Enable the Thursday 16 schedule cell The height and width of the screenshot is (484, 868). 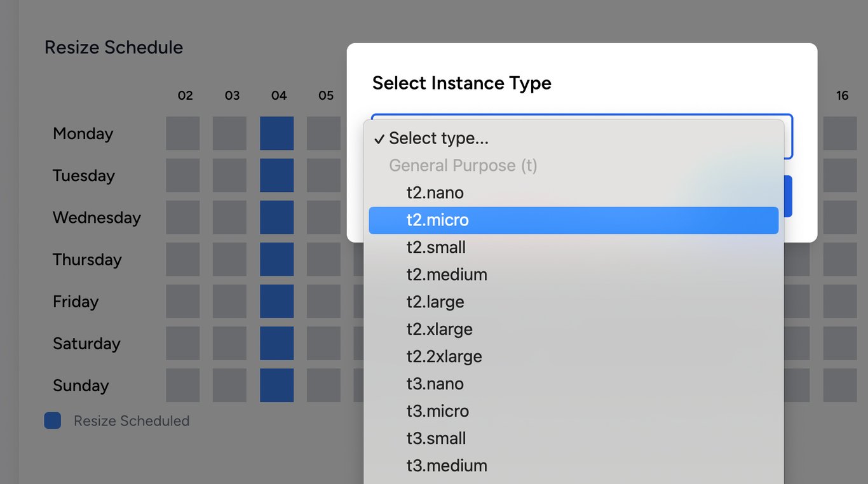click(x=839, y=259)
